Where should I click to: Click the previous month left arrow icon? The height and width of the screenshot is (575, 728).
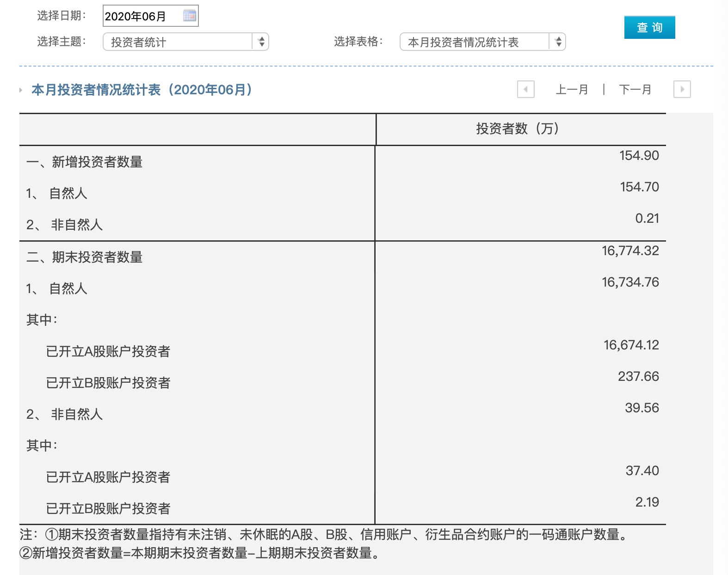pos(525,89)
